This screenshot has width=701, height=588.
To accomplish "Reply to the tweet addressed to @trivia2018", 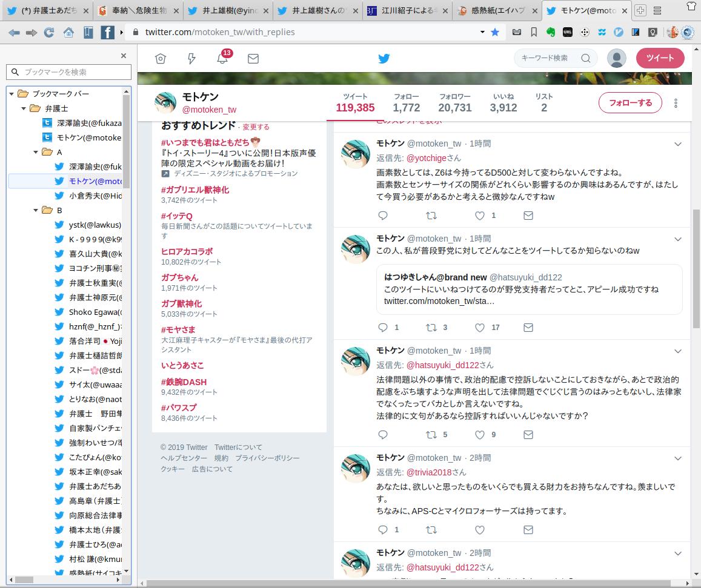I will pos(383,530).
